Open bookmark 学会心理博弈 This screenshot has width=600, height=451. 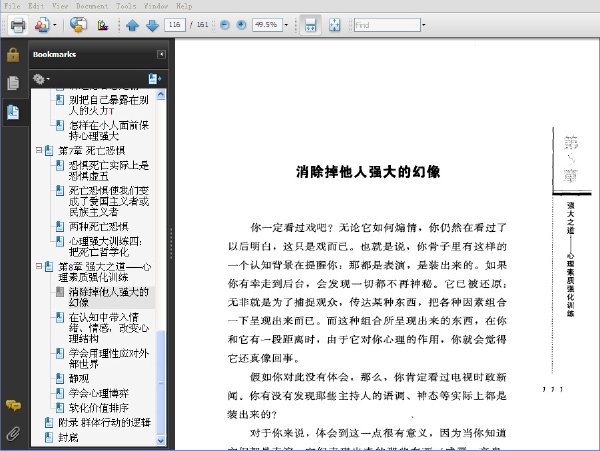click(x=99, y=393)
